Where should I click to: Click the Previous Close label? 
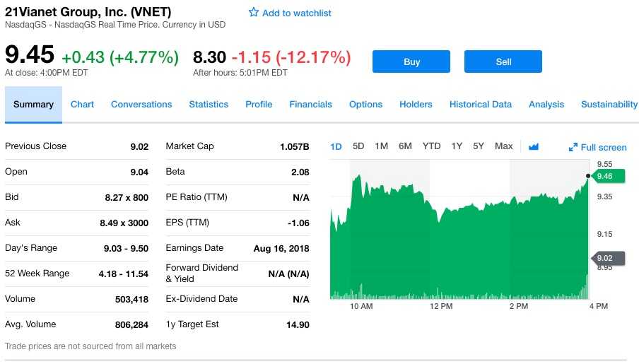[x=35, y=146]
